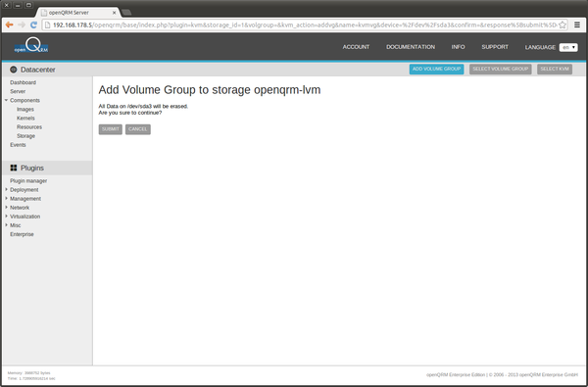Reload the page with refresh icon
588x387 pixels.
click(33, 24)
